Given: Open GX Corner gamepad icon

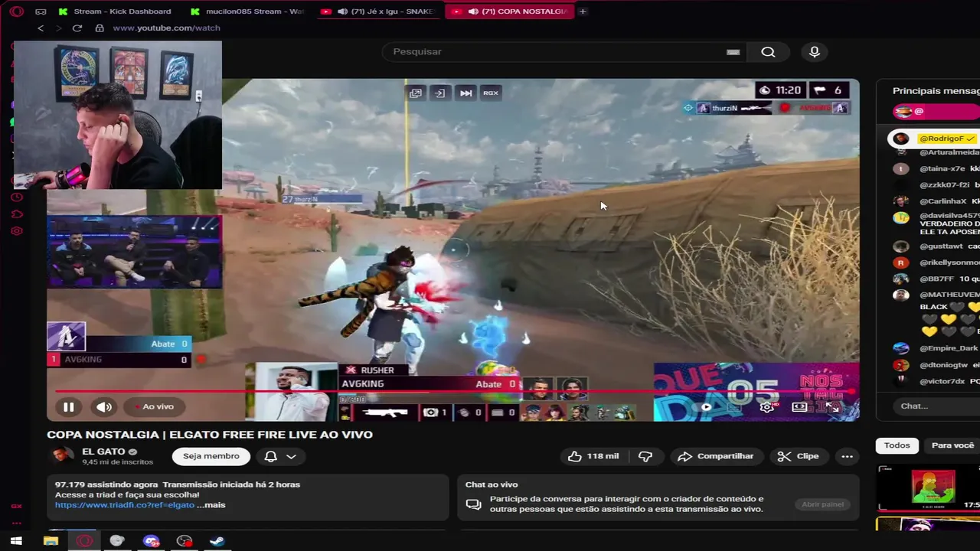Looking at the screenshot, I should (41, 11).
